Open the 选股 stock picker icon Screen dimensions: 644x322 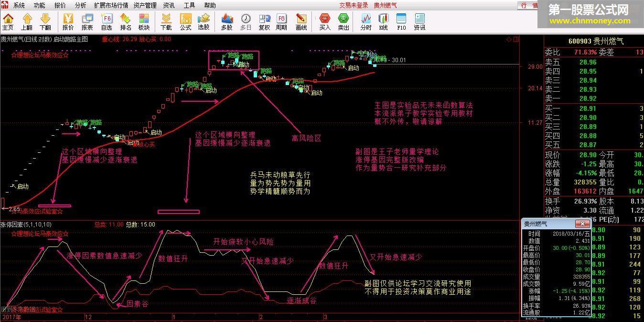point(204,22)
